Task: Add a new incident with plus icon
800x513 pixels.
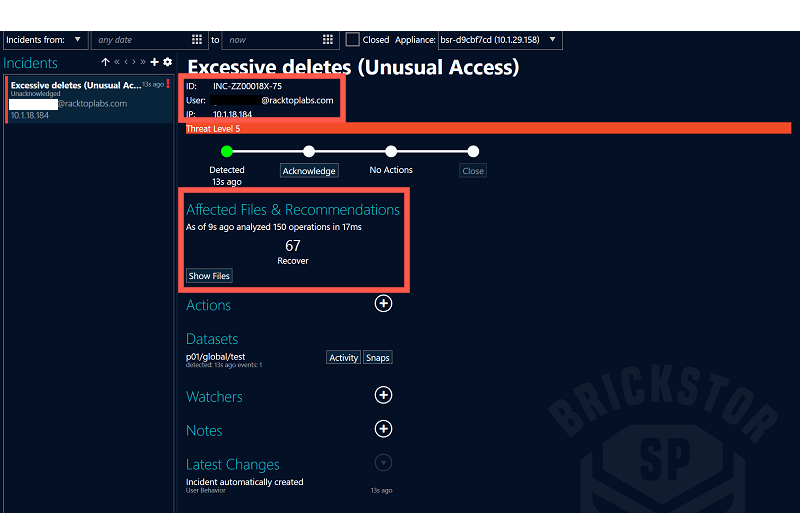Action: (x=155, y=63)
